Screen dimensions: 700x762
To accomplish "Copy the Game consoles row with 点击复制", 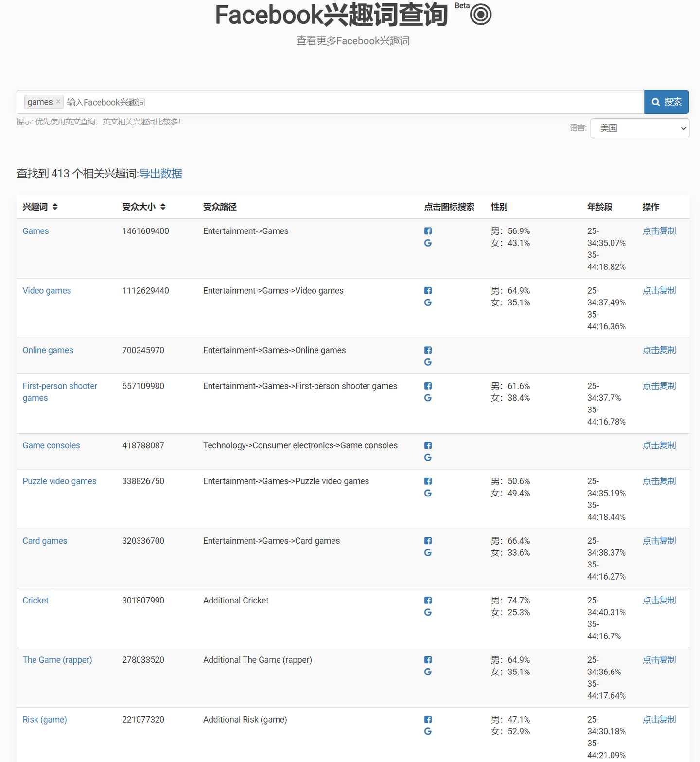I will click(x=659, y=445).
